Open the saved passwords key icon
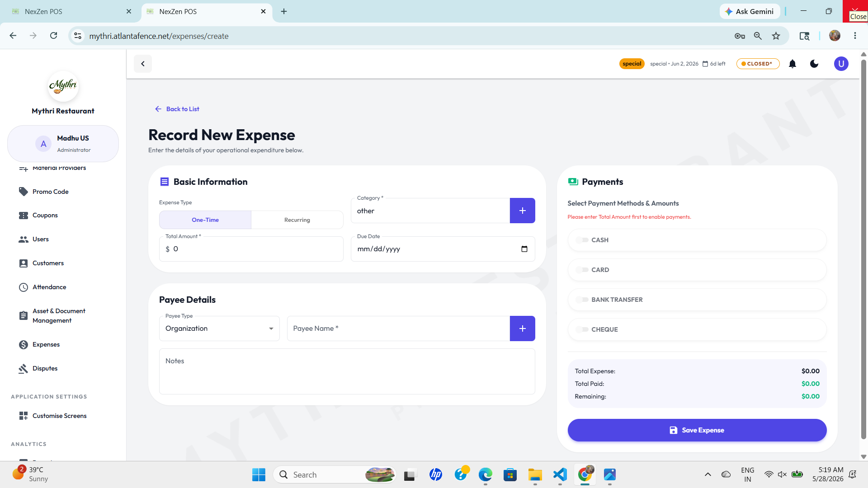Viewport: 868px width, 488px height. (x=740, y=36)
